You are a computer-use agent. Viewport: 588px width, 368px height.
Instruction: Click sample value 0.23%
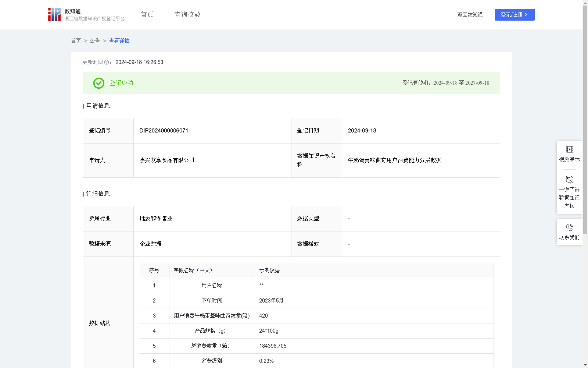(x=266, y=361)
